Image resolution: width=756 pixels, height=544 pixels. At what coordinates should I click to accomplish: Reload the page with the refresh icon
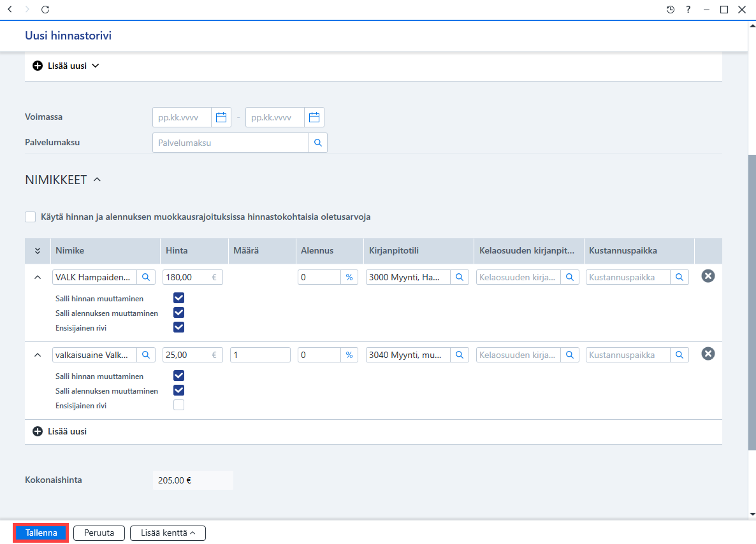pos(45,9)
